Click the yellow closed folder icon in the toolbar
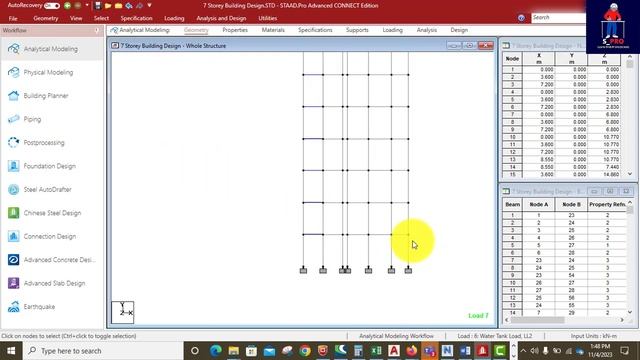 click(x=118, y=6)
